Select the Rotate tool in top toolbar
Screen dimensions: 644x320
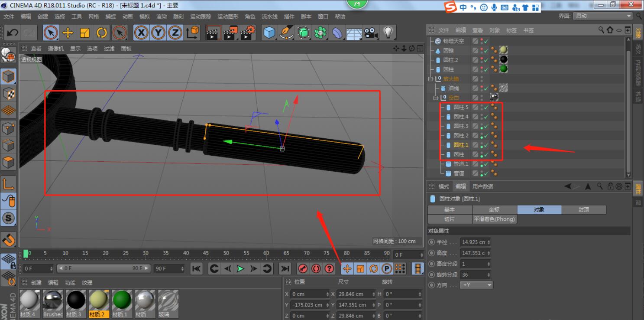click(102, 33)
